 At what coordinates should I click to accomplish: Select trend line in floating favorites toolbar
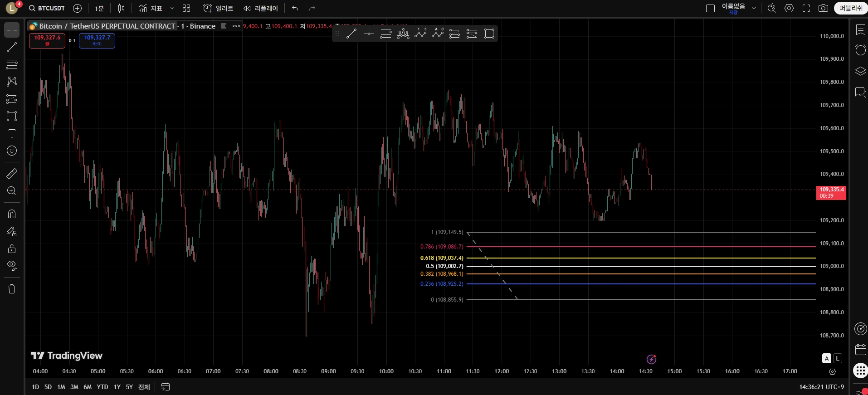[x=351, y=34]
